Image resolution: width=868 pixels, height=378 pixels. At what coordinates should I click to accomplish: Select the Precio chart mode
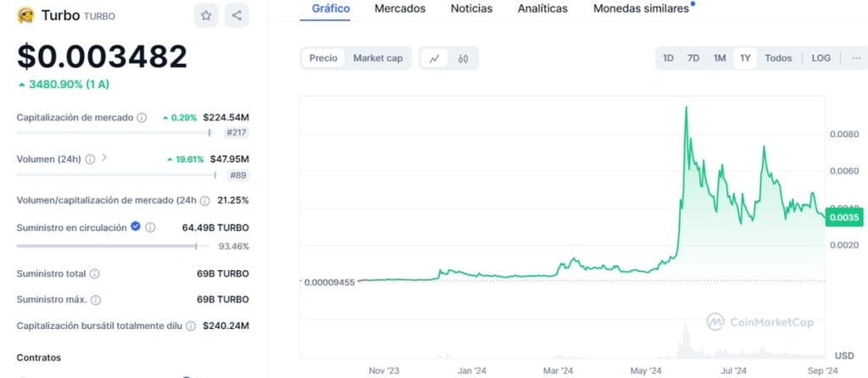tap(323, 58)
